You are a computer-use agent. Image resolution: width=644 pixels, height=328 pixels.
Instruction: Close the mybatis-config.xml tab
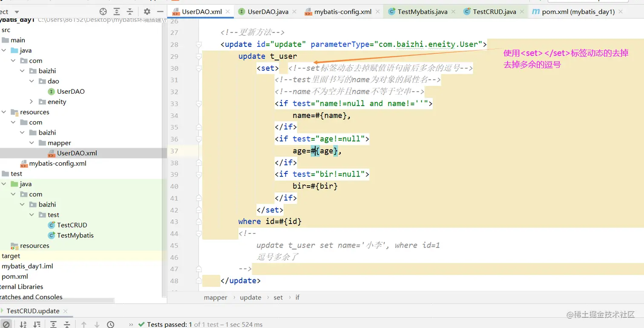pos(378,12)
